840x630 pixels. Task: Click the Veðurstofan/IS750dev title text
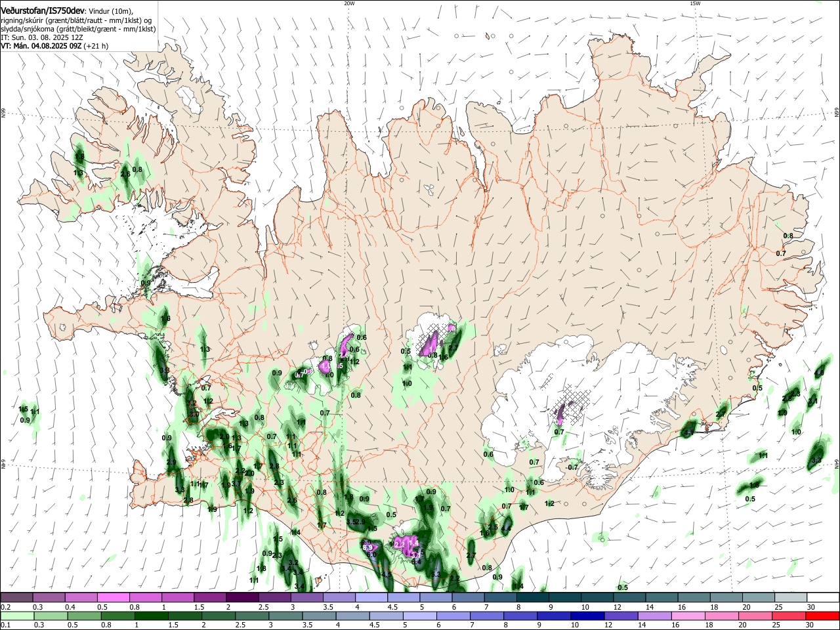pos(43,10)
